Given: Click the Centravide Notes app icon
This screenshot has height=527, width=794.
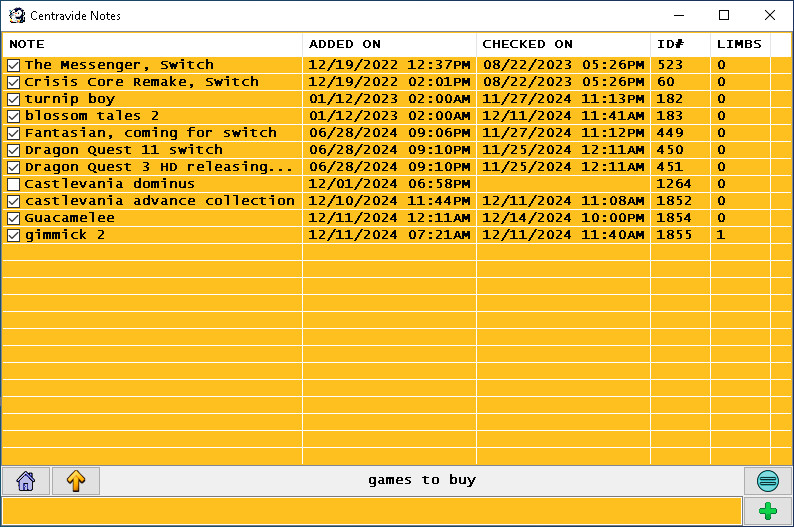Looking at the screenshot, I should pos(17,16).
